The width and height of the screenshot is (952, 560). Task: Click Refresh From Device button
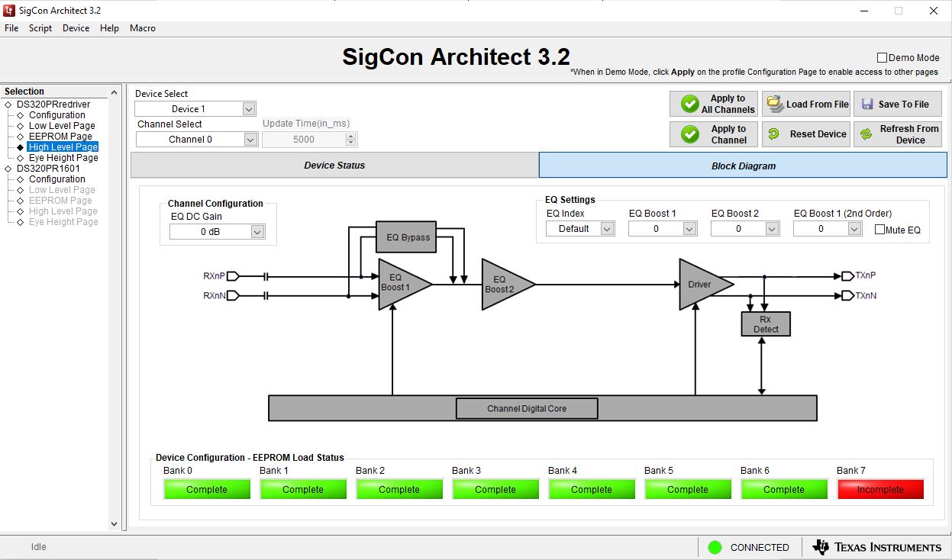point(898,134)
